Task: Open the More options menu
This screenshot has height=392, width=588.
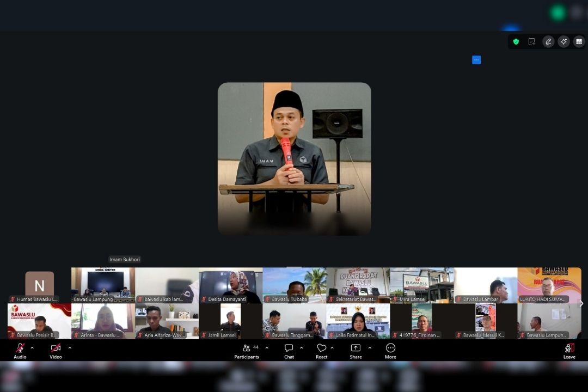Action: tap(390, 352)
